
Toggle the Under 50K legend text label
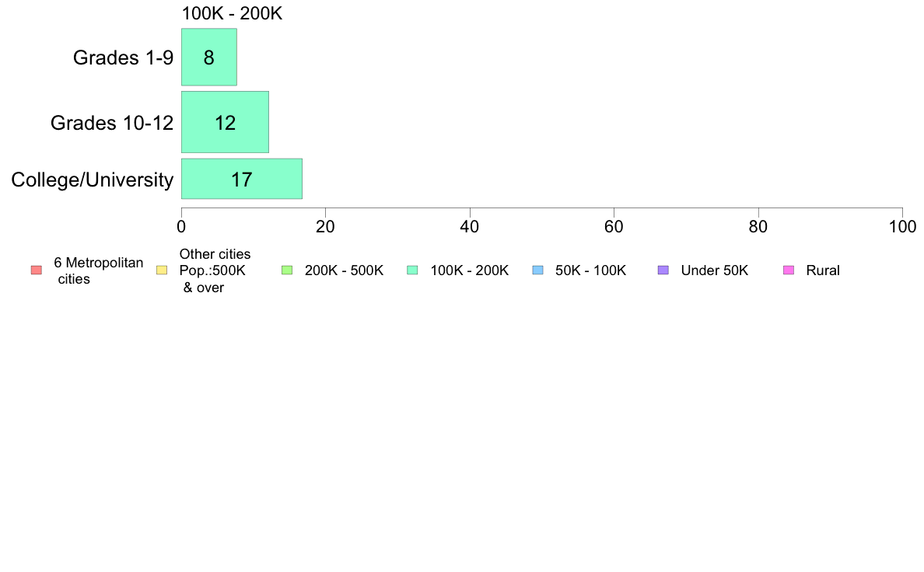point(714,270)
